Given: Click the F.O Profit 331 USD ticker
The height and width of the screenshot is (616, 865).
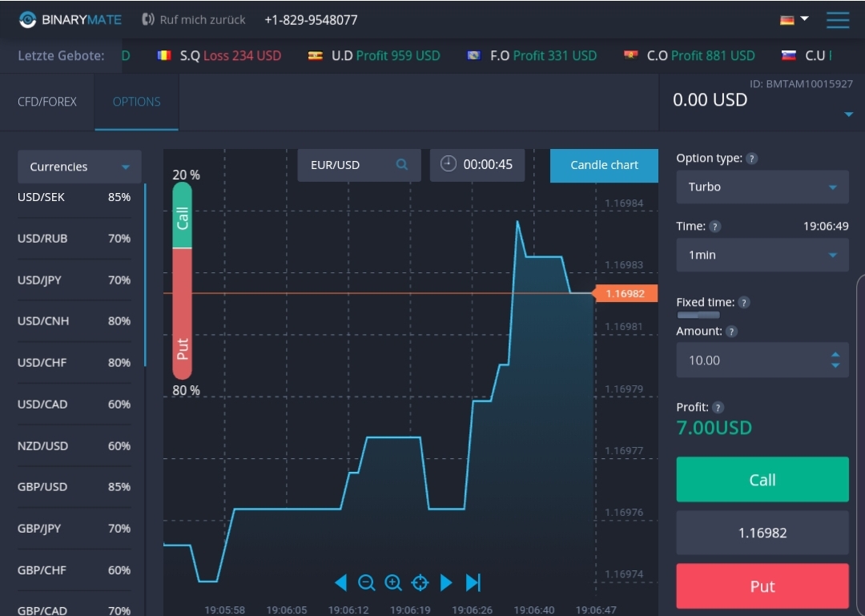Looking at the screenshot, I should (532, 56).
